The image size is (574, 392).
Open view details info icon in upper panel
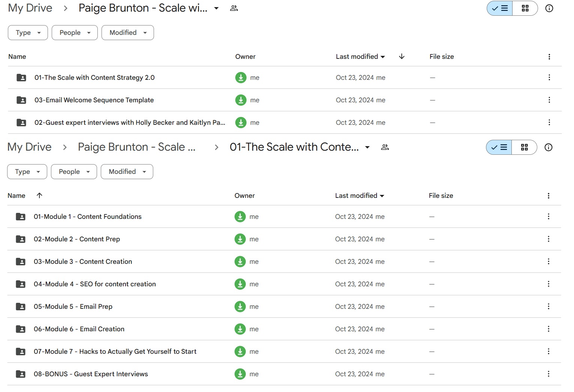click(x=549, y=8)
